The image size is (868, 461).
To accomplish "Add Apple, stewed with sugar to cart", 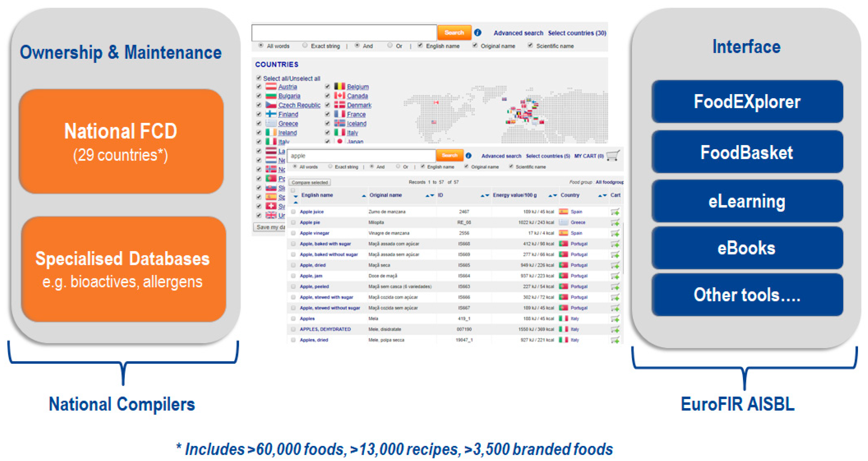I will pos(615,298).
